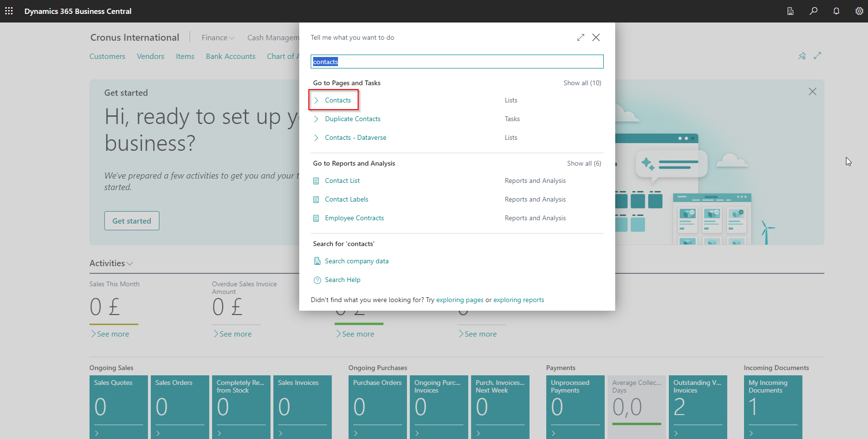
Task: Open the app launcher waffle icon
Action: (9, 11)
